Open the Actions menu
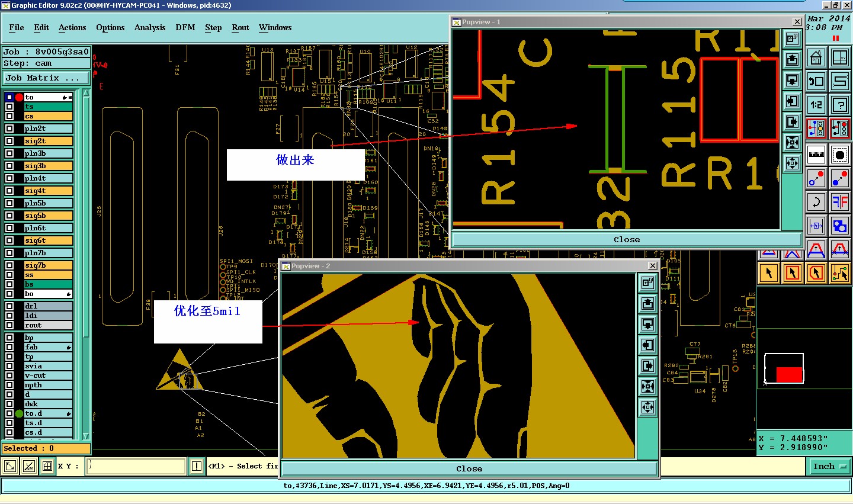This screenshot has height=504, width=853. pos(72,27)
